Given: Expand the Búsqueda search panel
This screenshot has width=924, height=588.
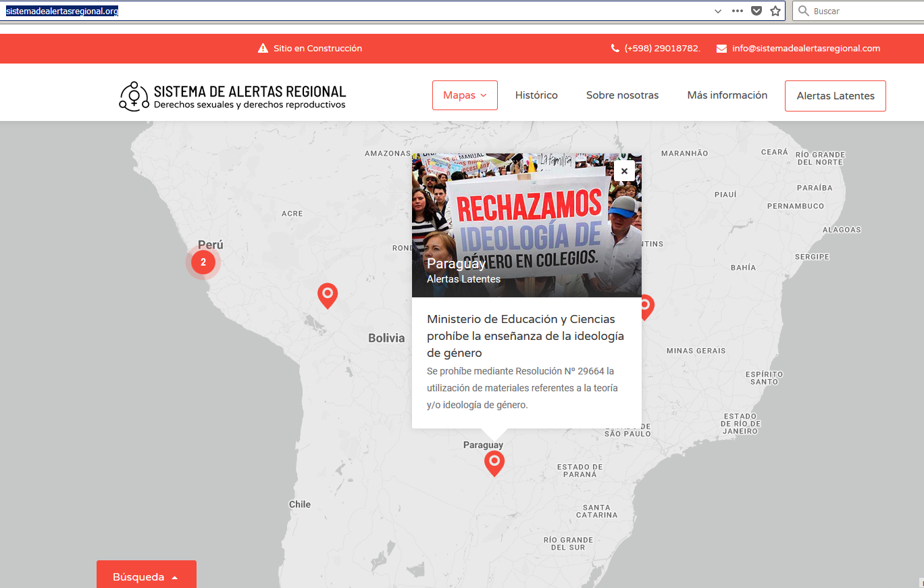Looking at the screenshot, I should point(146,577).
